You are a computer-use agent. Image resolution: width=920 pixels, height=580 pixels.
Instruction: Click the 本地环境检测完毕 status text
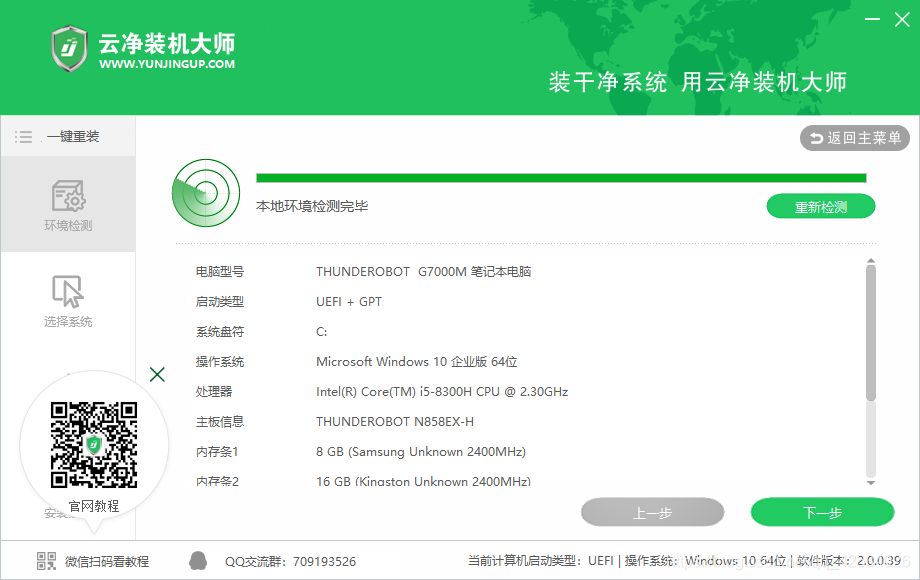point(312,206)
